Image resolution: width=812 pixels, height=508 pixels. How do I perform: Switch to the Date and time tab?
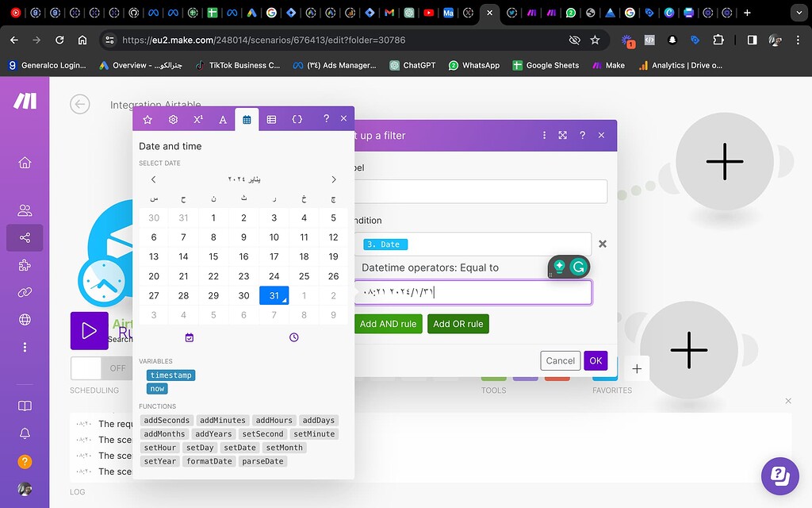coord(248,118)
